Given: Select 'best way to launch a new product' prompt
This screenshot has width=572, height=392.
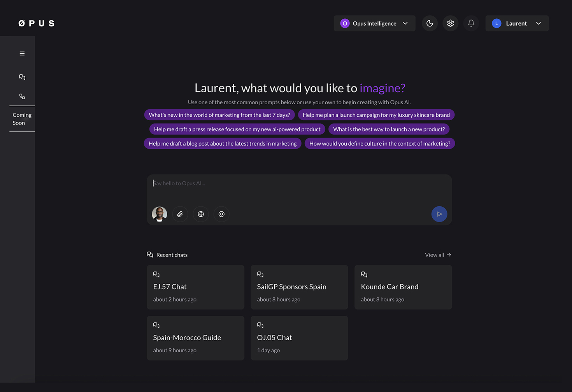Looking at the screenshot, I should (389, 129).
